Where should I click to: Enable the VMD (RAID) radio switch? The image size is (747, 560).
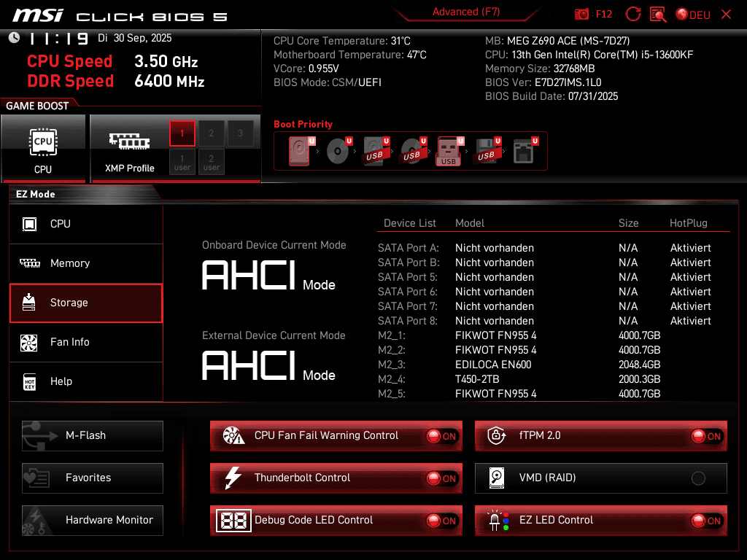tap(698, 478)
